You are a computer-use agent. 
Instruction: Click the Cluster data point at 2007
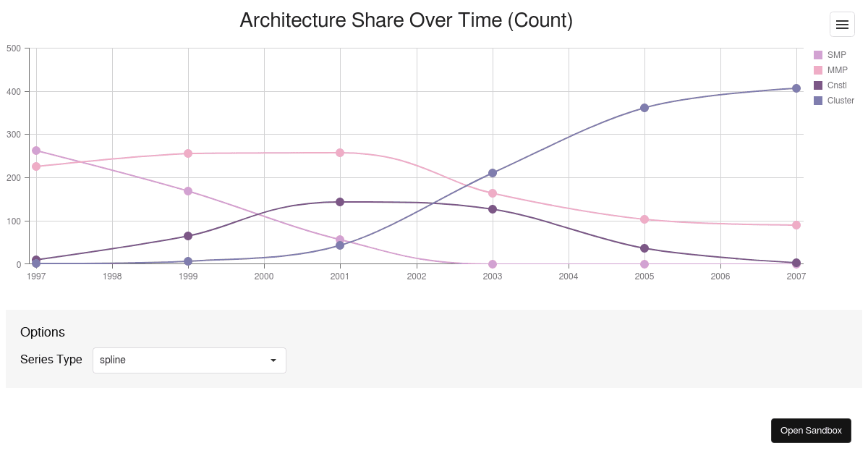point(796,88)
